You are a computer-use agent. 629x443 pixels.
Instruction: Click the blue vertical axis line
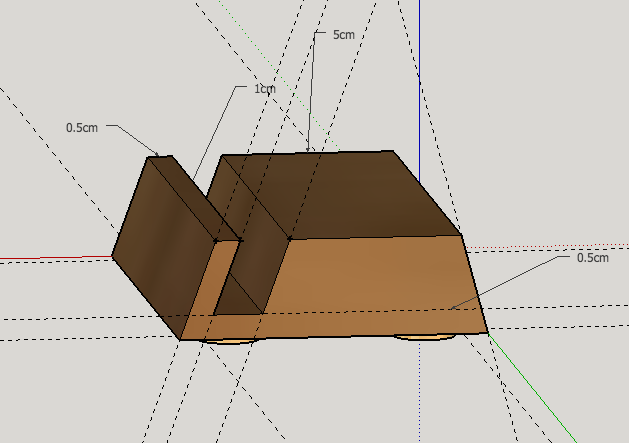point(420,90)
